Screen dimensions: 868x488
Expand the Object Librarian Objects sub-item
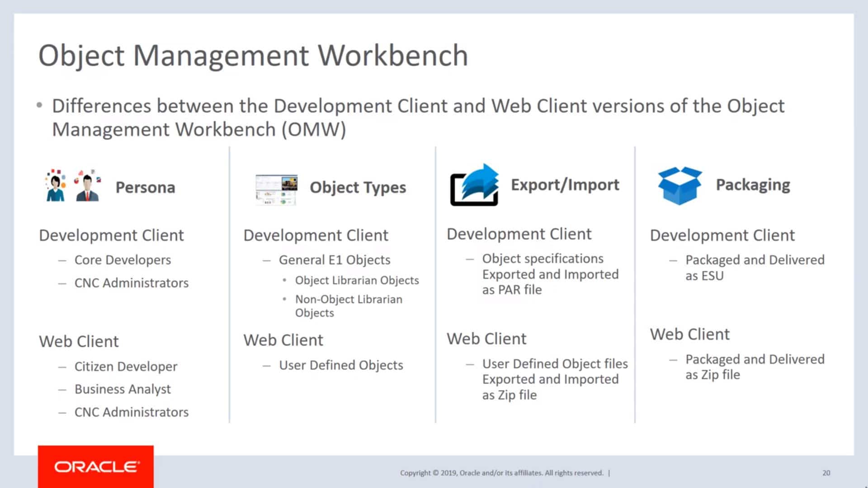click(x=357, y=280)
